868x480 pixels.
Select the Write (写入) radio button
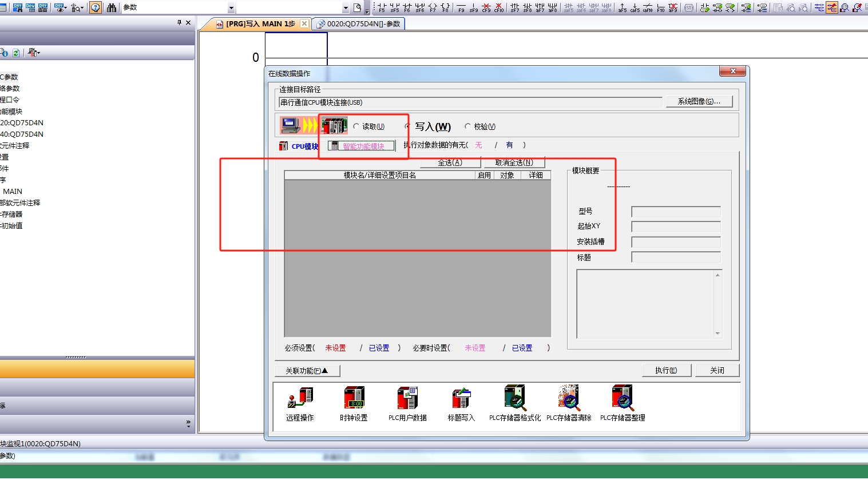408,126
